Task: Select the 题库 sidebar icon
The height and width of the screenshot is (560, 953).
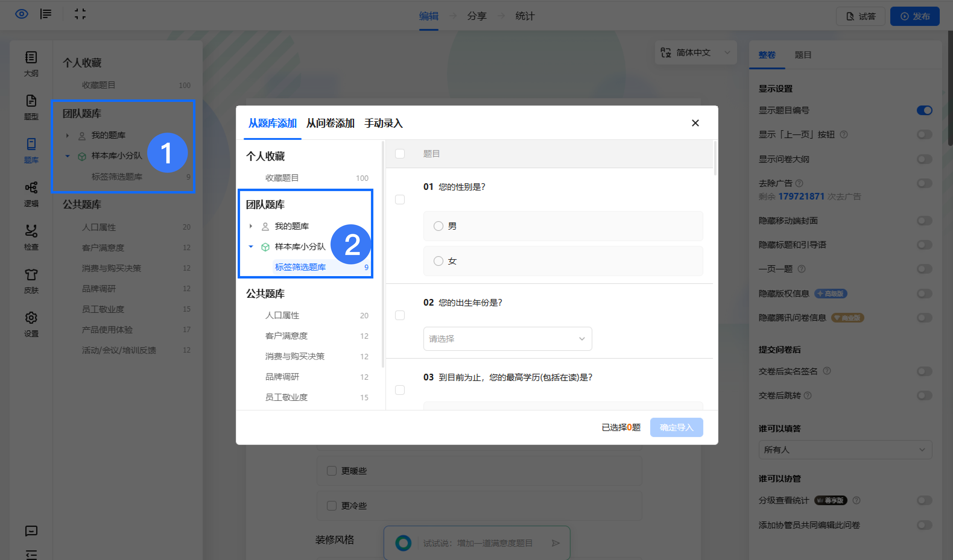Action: coord(31,151)
